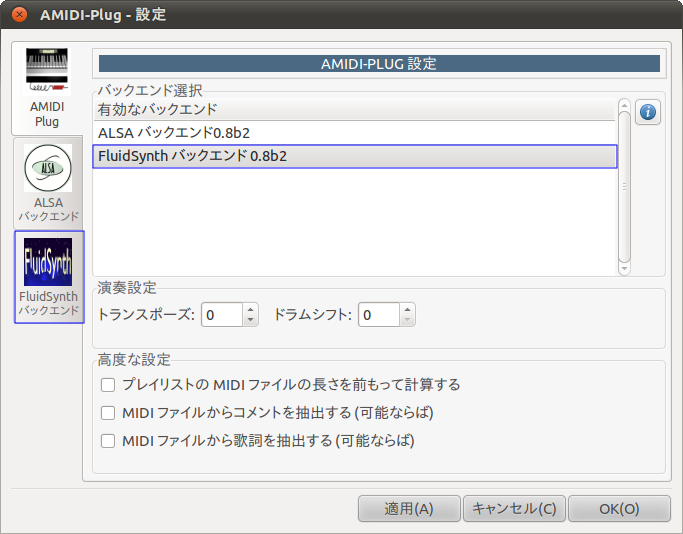Image resolution: width=683 pixels, height=534 pixels.
Task: Click the backend list scrollbar down arrow
Action: coord(624,269)
